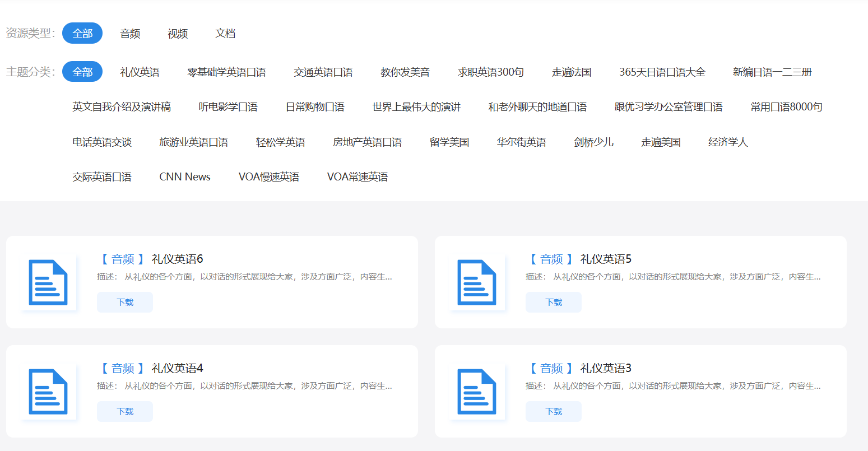The image size is (868, 451).
Task: Download the 礼仪英语6 audio resource
Action: 125,302
